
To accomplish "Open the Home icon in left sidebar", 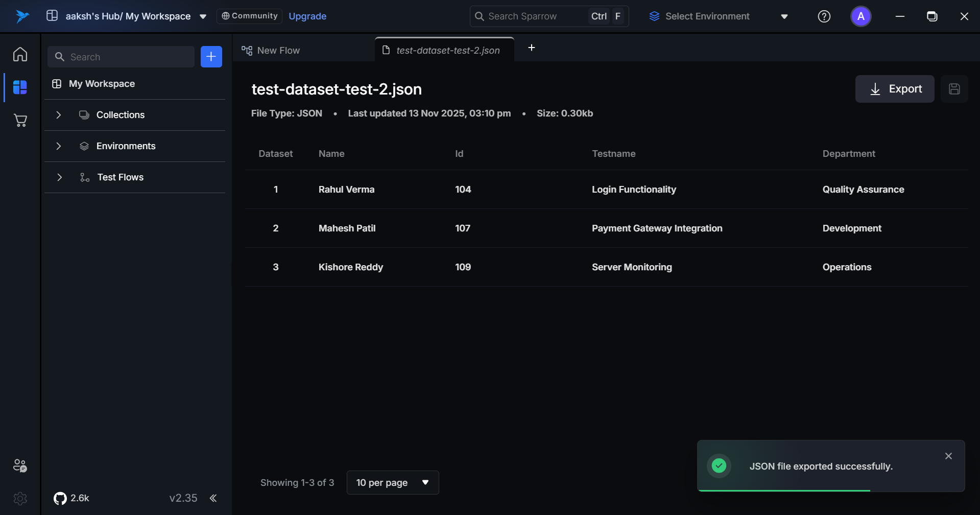I will point(20,54).
